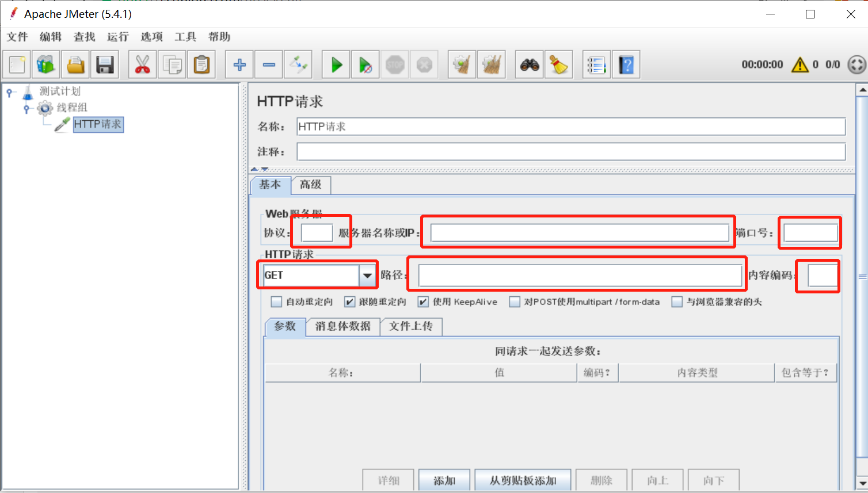This screenshot has width=868, height=493.
Task: Click the 服务器名称或IP input field
Action: [x=580, y=232]
